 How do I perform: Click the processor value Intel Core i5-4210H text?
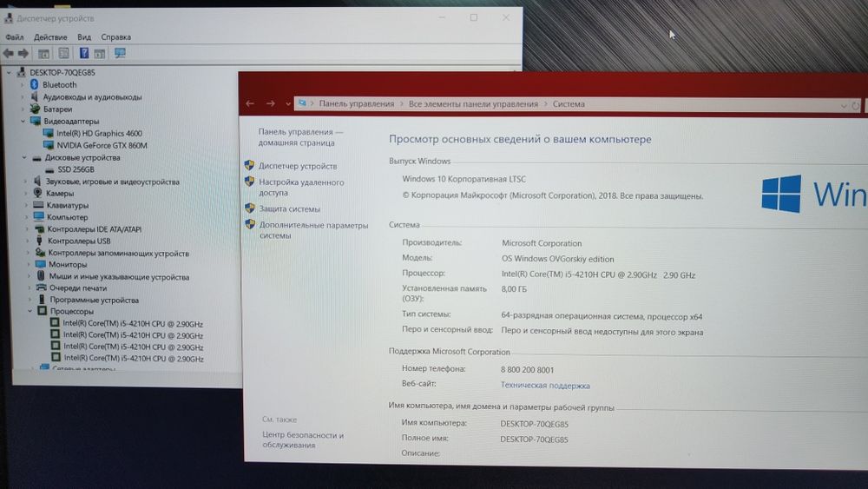pos(598,275)
